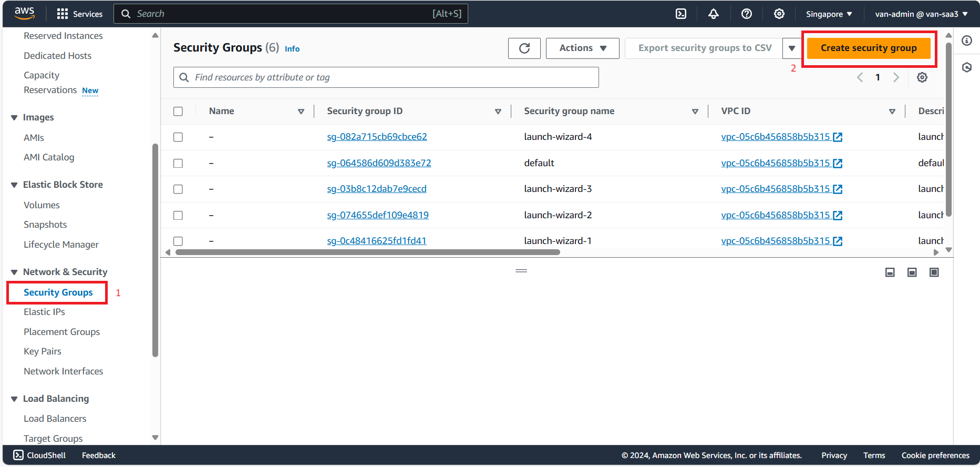Viewport: 980px width, 467px height.
Task: Collapse the Network & Security section
Action: click(x=14, y=272)
